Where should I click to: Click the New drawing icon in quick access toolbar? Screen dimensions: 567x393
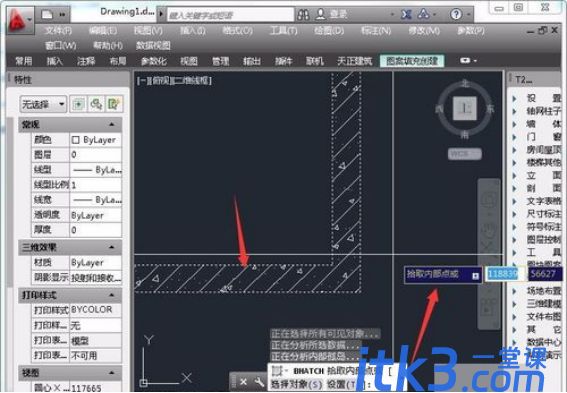click(x=47, y=15)
